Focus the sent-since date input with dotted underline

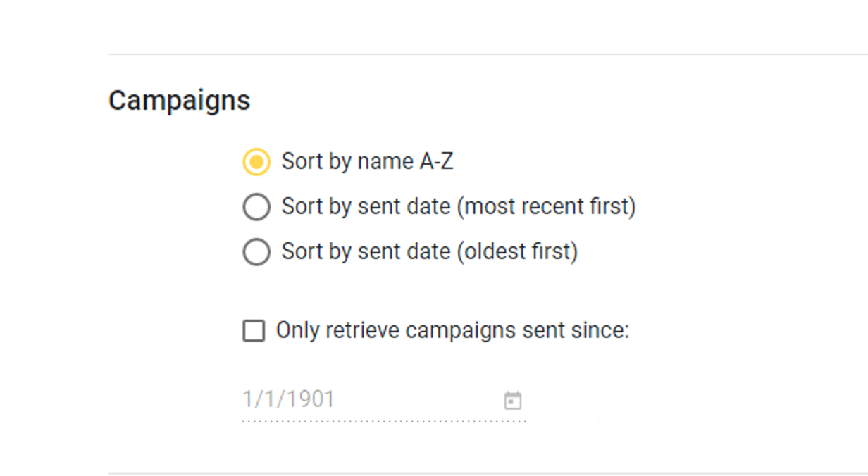[x=384, y=400]
